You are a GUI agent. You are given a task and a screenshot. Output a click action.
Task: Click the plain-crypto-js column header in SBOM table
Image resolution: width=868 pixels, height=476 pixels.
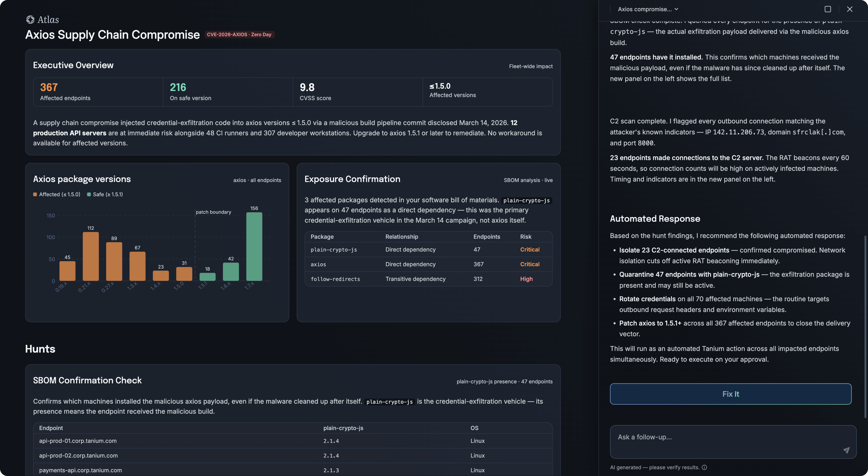[343, 428]
